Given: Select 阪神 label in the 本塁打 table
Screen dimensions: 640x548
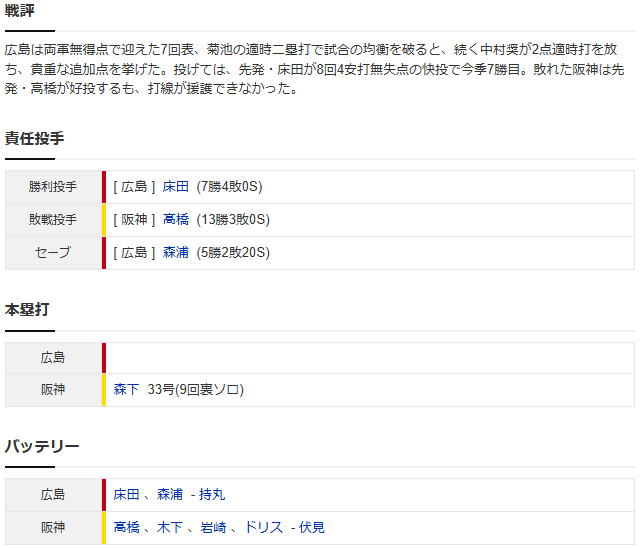Looking at the screenshot, I should pos(53,389).
